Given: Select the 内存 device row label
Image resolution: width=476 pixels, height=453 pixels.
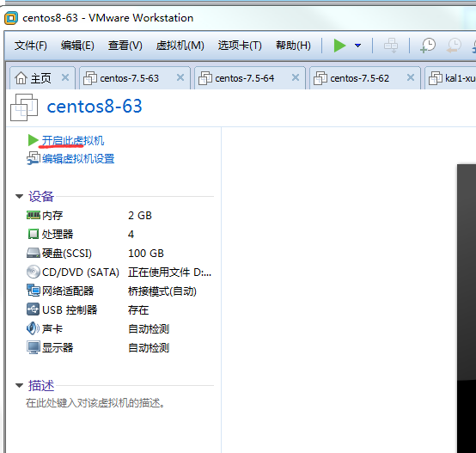Looking at the screenshot, I should [52, 215].
